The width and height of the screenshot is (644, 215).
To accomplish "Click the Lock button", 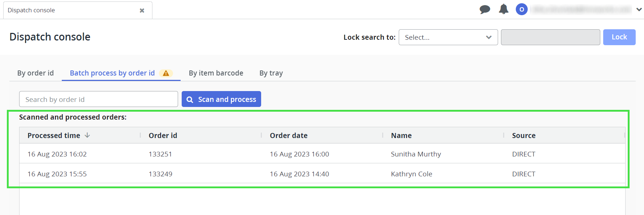I will click(619, 37).
